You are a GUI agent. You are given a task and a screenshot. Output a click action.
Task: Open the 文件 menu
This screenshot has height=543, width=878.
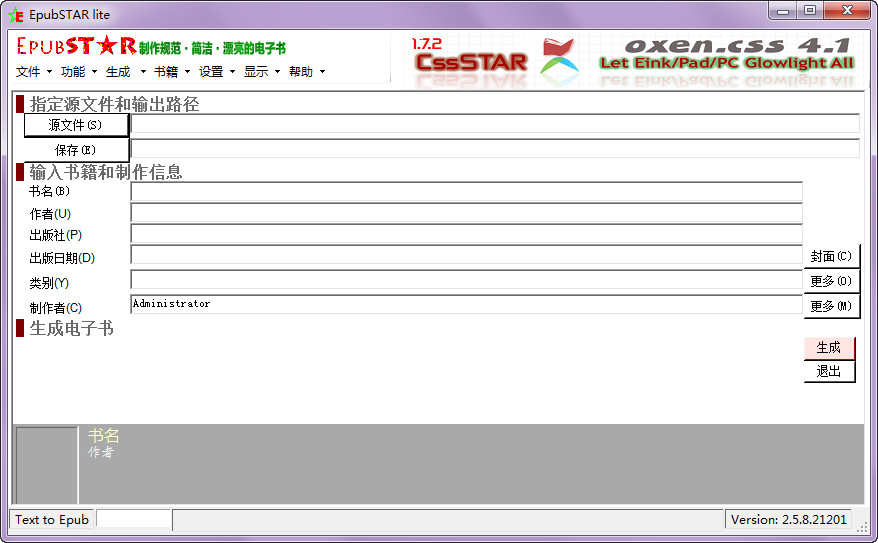coord(28,72)
